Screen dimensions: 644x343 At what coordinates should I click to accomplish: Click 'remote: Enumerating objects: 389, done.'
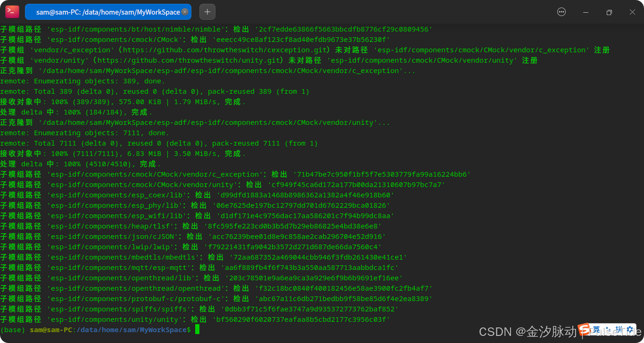coord(83,81)
